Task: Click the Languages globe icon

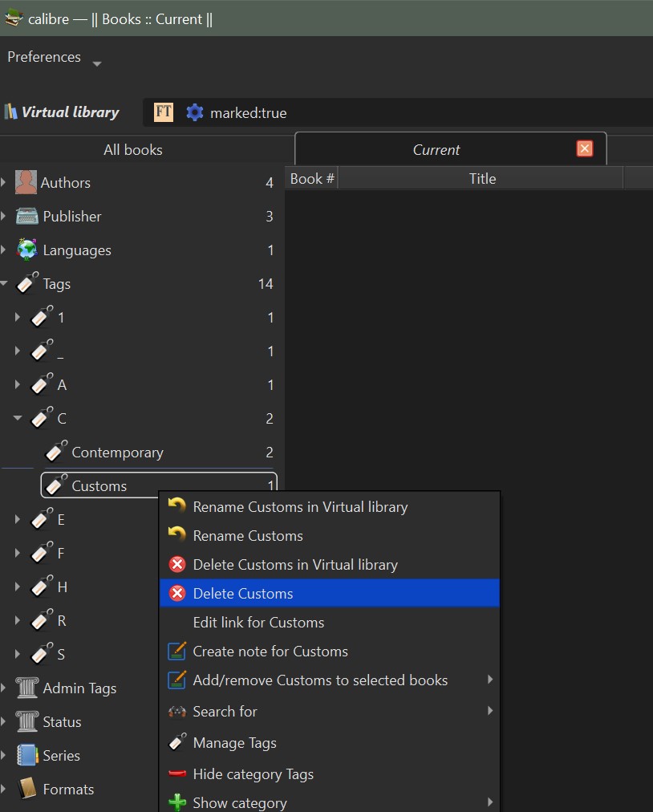Action: pos(27,250)
